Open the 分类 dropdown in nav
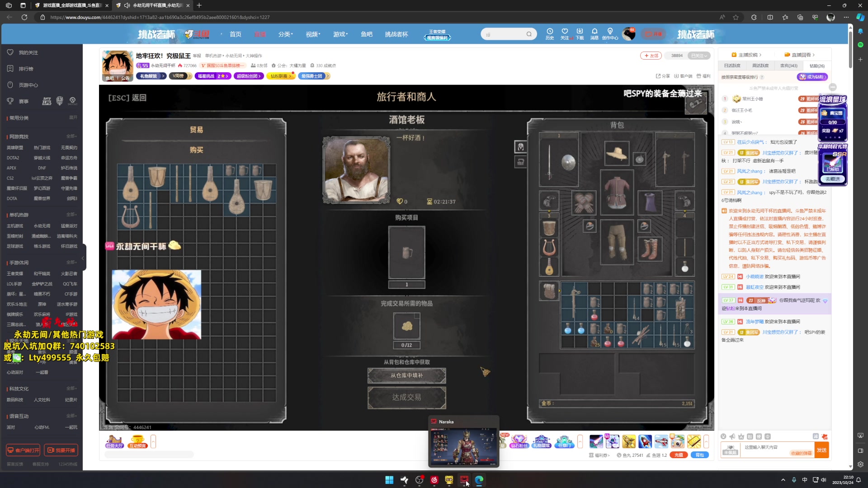868x488 pixels. click(x=285, y=34)
